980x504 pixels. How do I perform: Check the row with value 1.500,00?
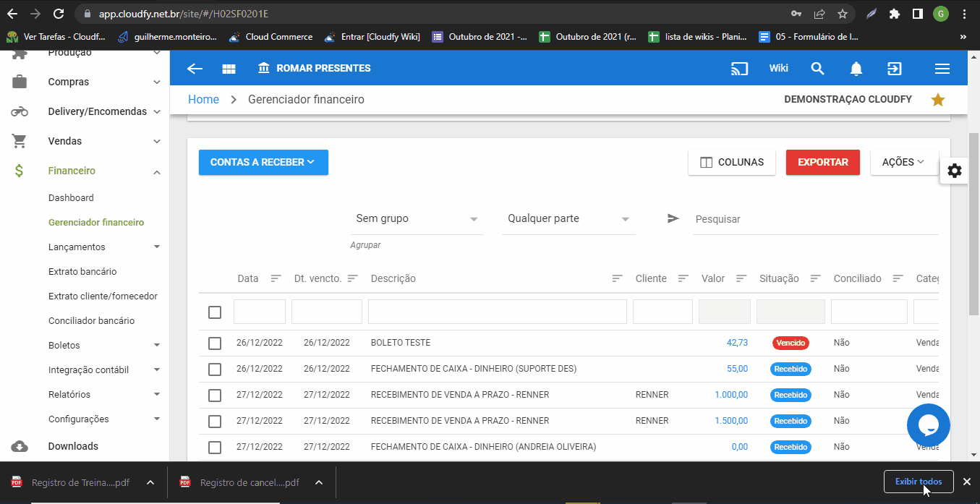point(215,422)
